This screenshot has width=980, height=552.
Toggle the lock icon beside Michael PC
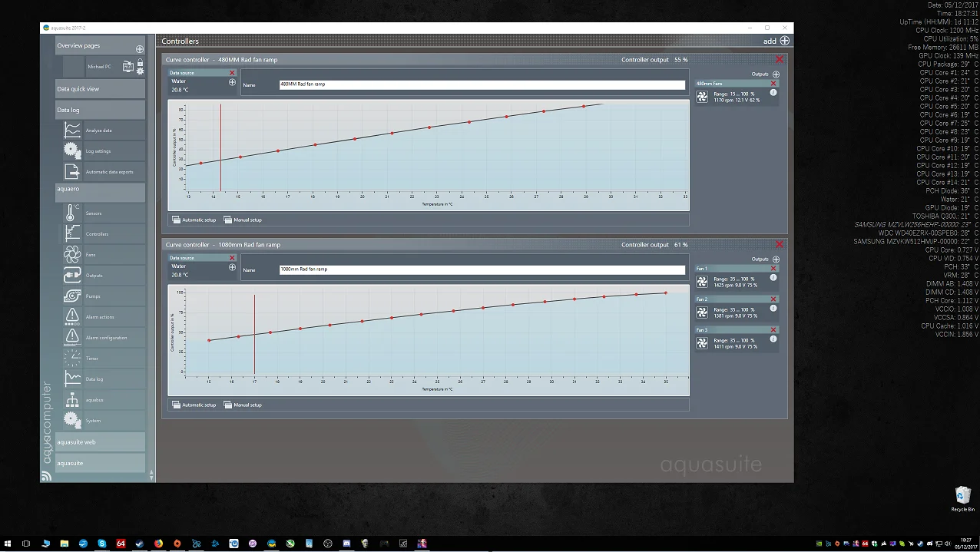(140, 63)
